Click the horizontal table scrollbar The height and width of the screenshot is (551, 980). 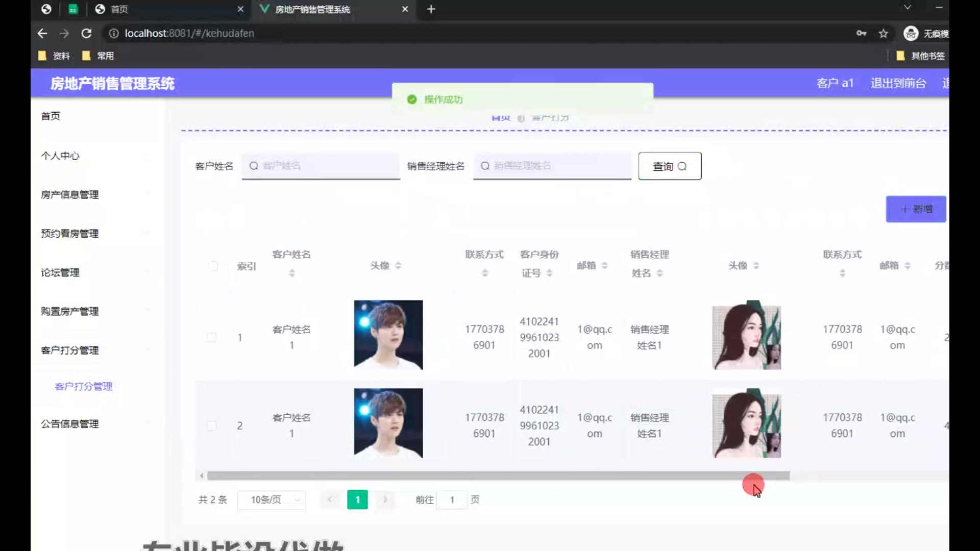coord(498,476)
